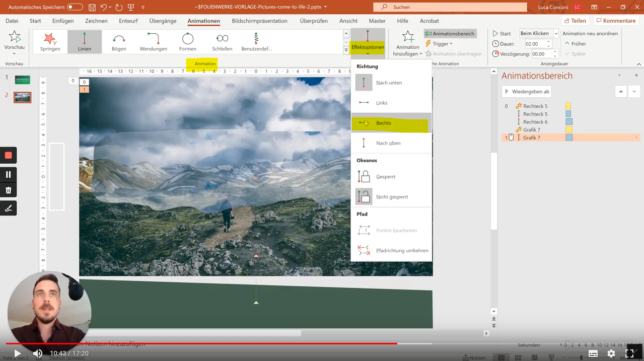
Task: Select Nicht gesperrt origin option
Action: pos(391,197)
